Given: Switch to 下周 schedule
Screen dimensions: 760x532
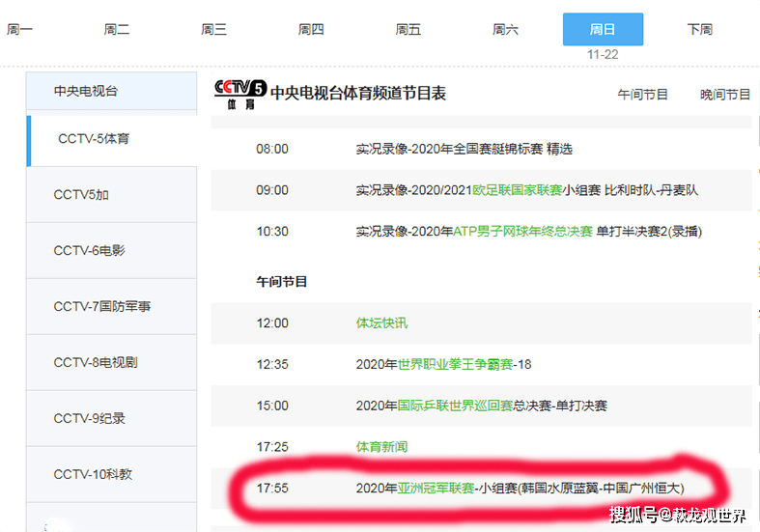Looking at the screenshot, I should coord(700,30).
